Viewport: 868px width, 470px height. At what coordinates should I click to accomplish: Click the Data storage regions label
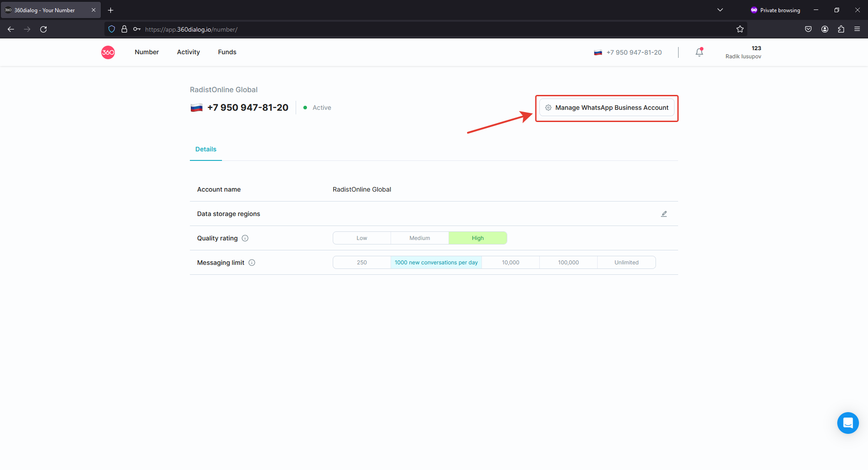pyautogui.click(x=228, y=214)
